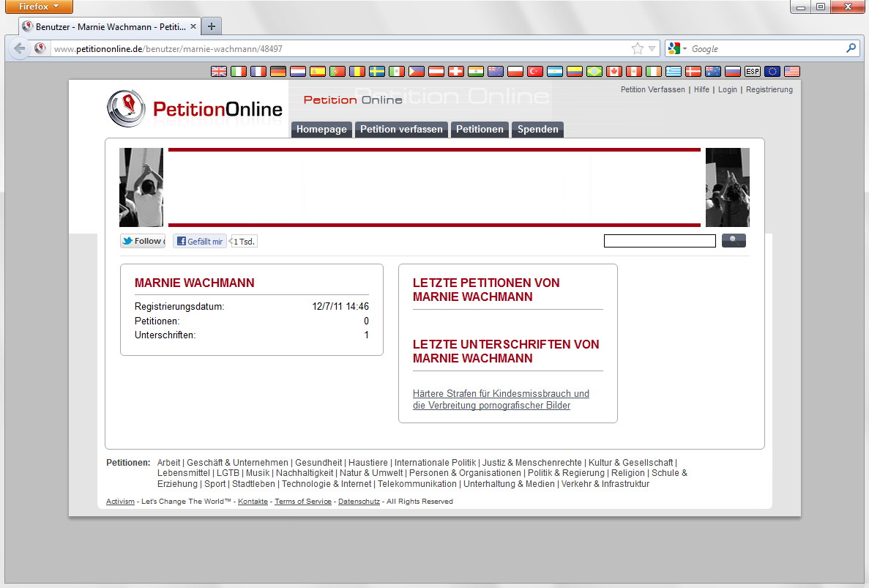Open the Petition verfassen navigation tab

pyautogui.click(x=401, y=130)
